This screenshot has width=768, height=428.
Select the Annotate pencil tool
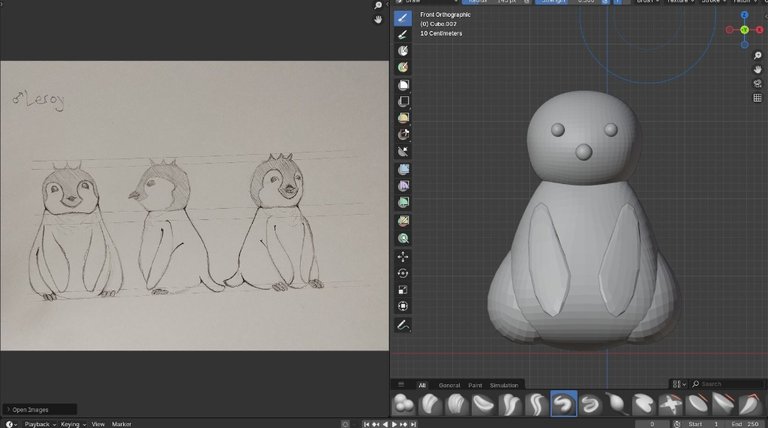pyautogui.click(x=403, y=325)
